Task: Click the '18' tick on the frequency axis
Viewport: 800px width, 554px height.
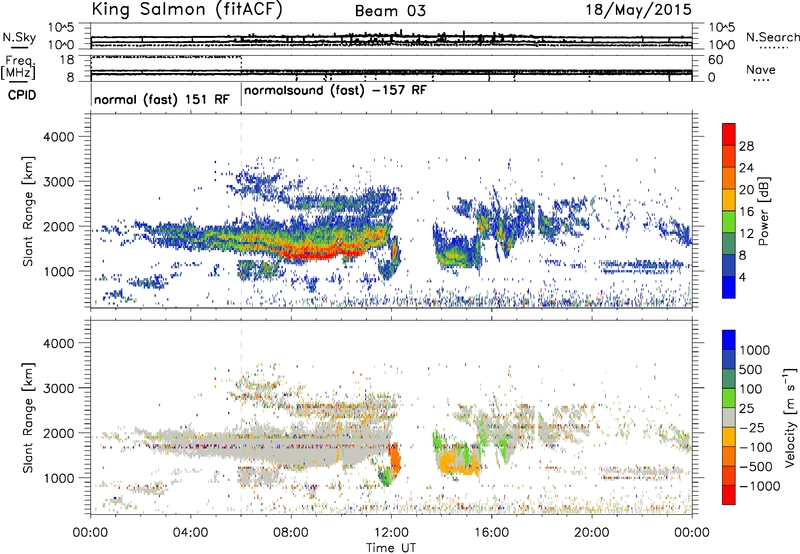Action: (x=66, y=60)
